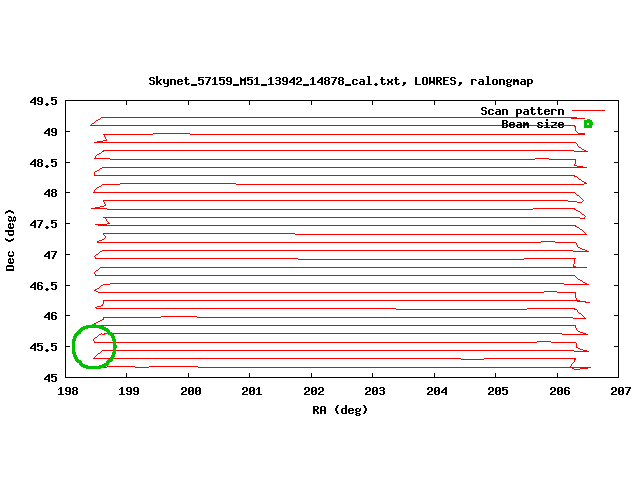Click the 47.5 Dec axis tick label
The image size is (640, 480).
[x=43, y=224]
